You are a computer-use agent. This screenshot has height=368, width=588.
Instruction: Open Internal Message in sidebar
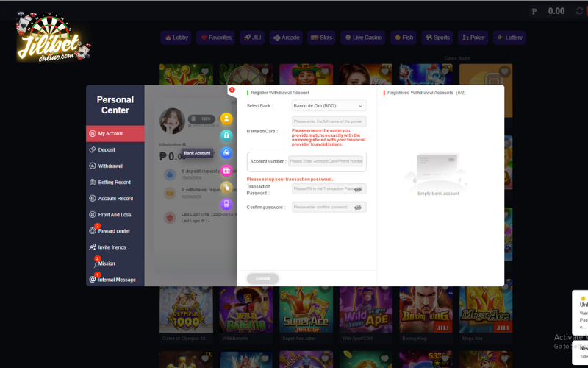115,280
